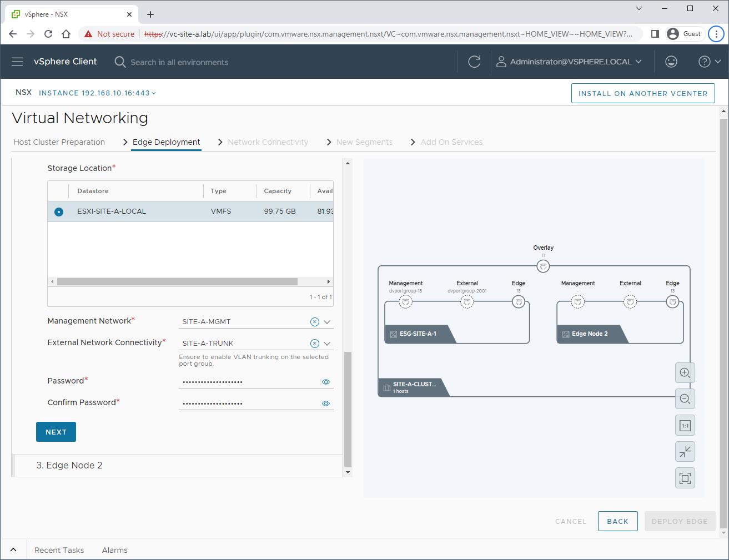
Task: Click ESG-SITE-A-1 External port icon
Action: coord(467,302)
